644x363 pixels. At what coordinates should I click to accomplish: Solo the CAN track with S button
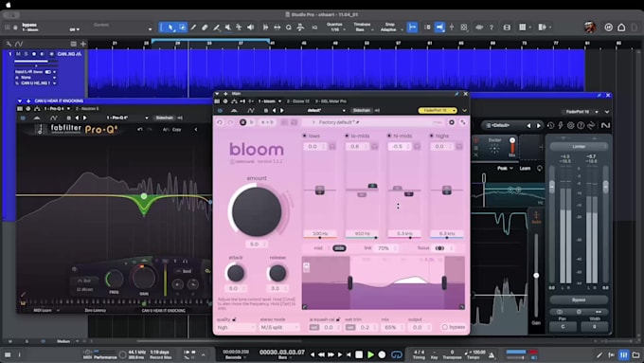click(26, 54)
